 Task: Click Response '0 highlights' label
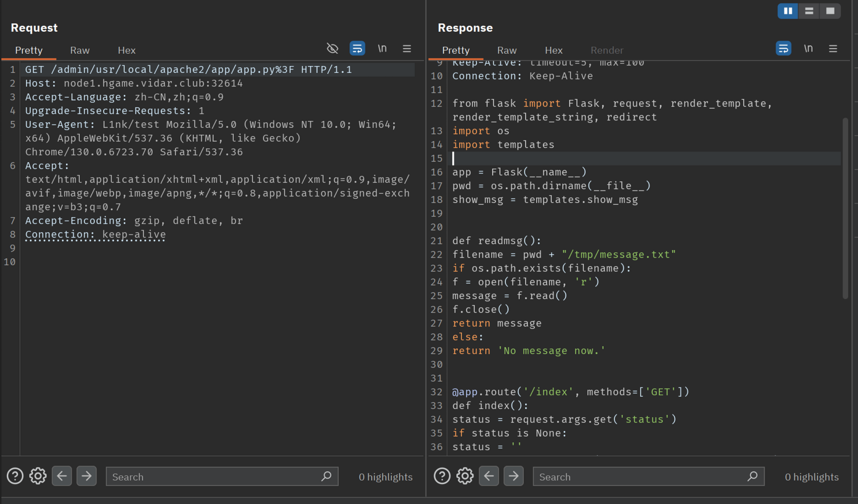[812, 477]
